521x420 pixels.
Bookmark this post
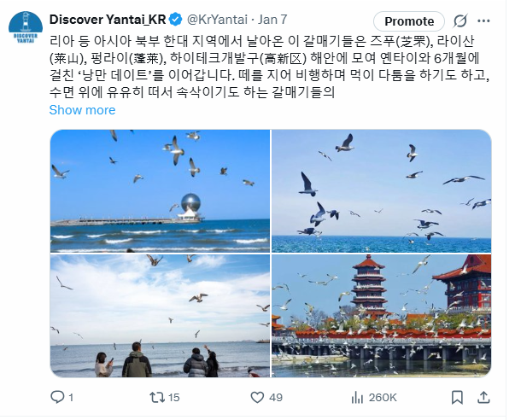457,397
